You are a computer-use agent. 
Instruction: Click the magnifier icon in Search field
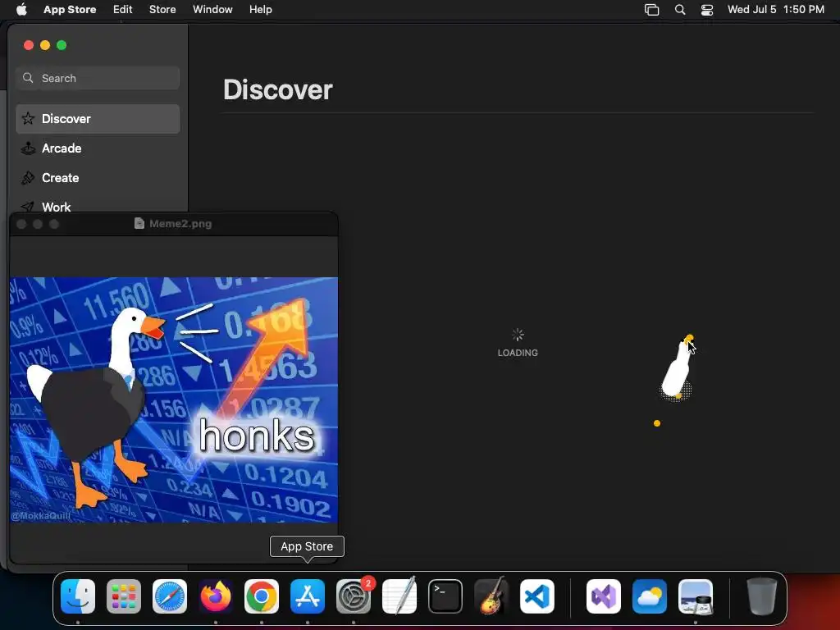[x=28, y=78]
